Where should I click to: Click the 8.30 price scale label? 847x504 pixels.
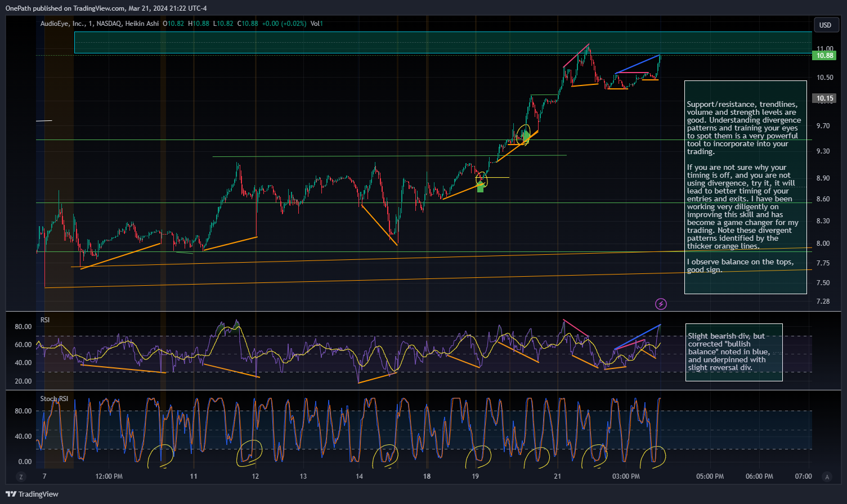823,221
